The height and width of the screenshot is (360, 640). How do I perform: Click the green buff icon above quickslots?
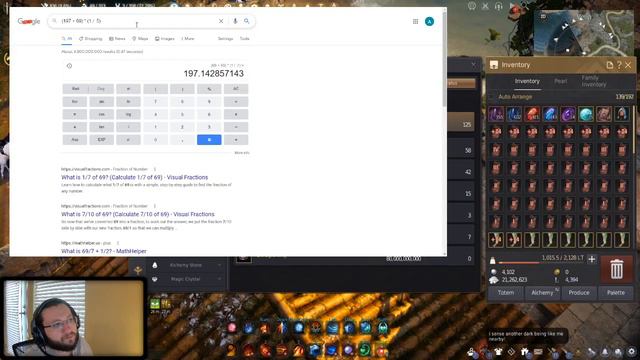point(155,304)
